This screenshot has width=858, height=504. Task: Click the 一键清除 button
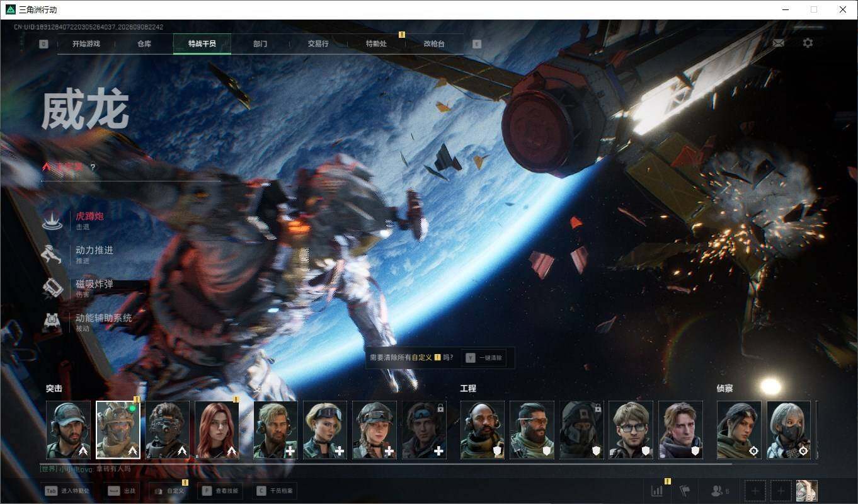pos(484,358)
